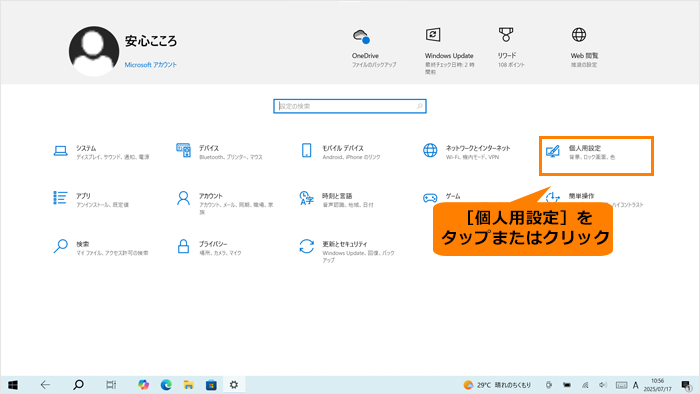
Task: Select the アカウント label text
Action: (211, 196)
